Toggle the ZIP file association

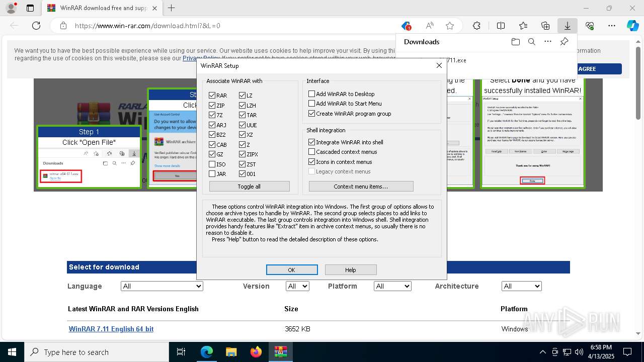tap(212, 105)
